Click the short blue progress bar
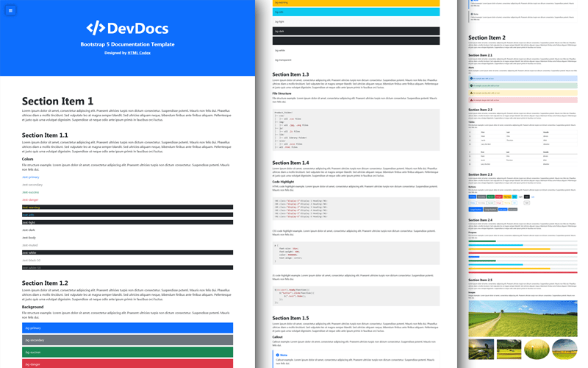The width and height of the screenshot is (588, 368). [x=474, y=257]
